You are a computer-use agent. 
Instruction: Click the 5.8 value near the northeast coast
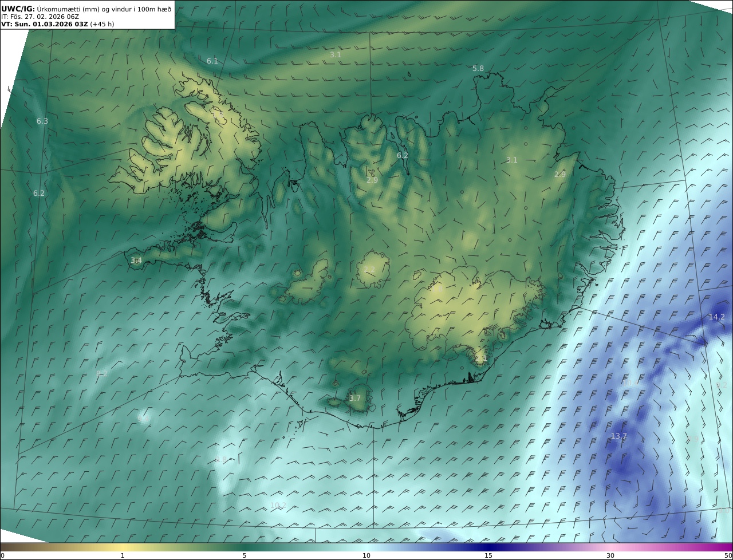(x=478, y=69)
